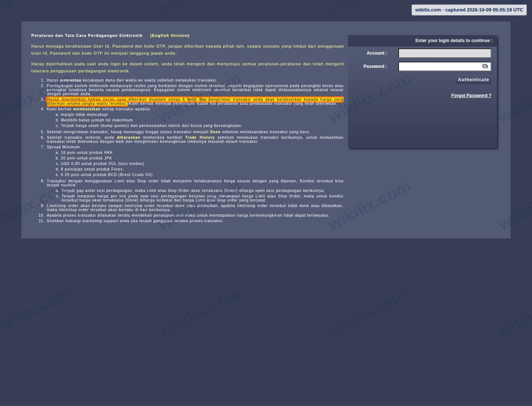This screenshot has height=406, width=532.
Task: Click the rule starting "Apabila proses transaksi dilakukan"
Action: (188, 216)
